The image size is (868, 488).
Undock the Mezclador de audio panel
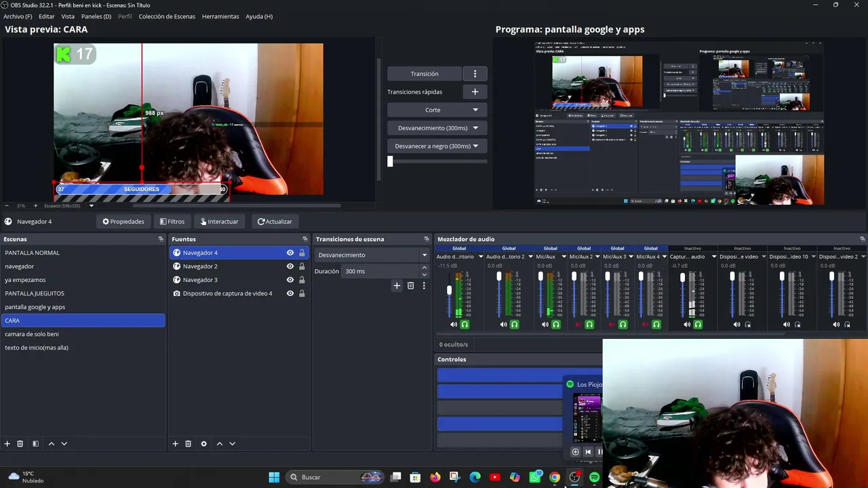pyautogui.click(x=863, y=239)
